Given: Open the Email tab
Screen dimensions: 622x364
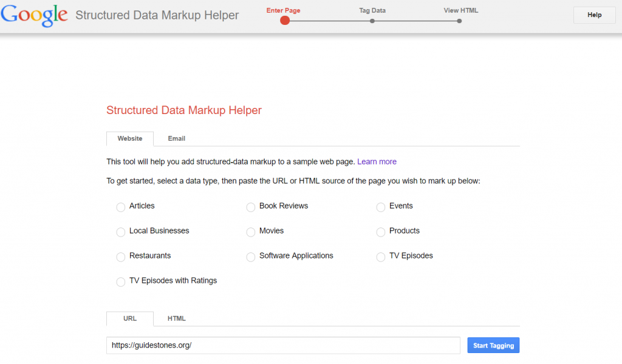Looking at the screenshot, I should pyautogui.click(x=177, y=139).
